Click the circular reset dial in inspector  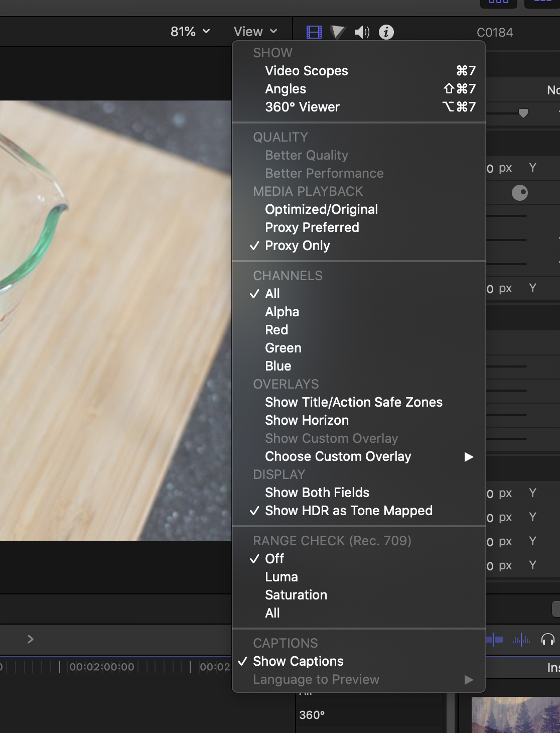tap(520, 193)
